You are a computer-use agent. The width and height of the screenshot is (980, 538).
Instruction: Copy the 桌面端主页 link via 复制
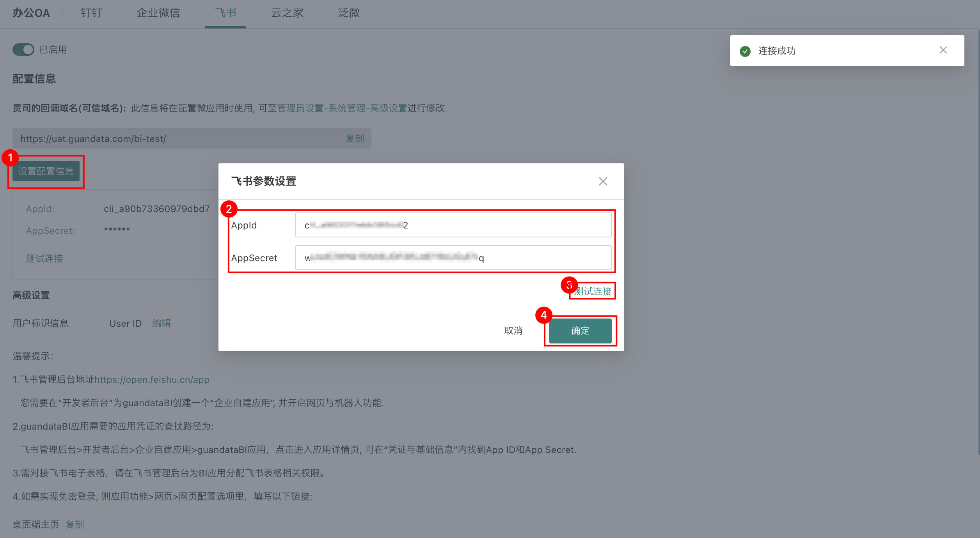[75, 524]
